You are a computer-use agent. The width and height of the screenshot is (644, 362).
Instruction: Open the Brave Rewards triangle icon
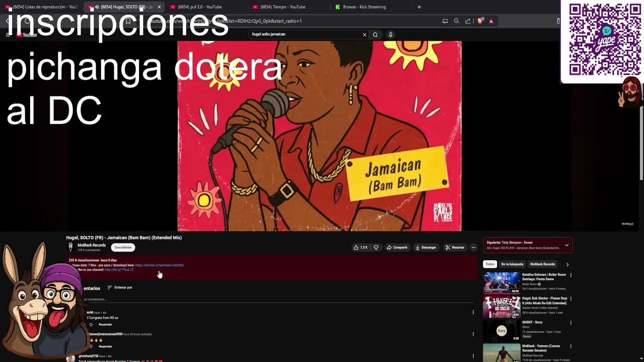491,21
